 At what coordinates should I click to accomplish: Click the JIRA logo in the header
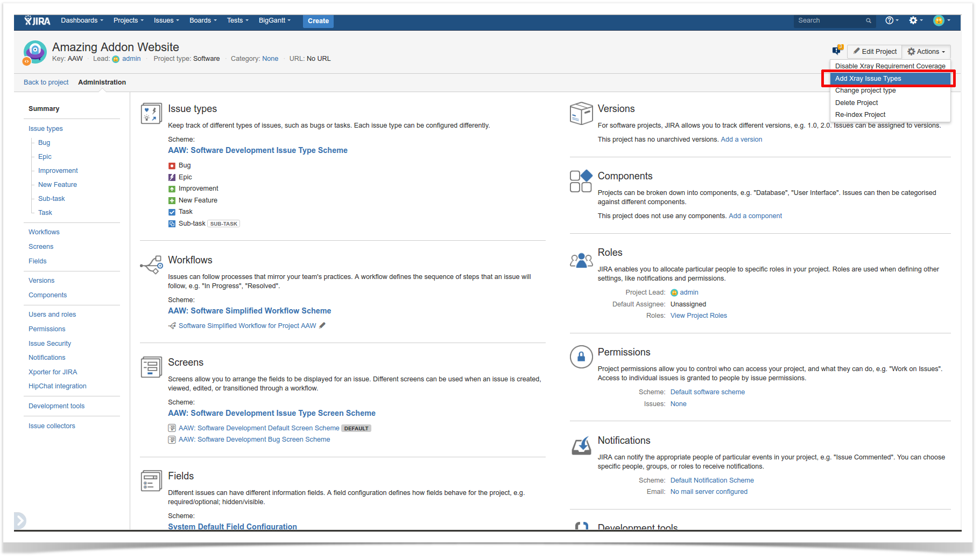pyautogui.click(x=37, y=21)
